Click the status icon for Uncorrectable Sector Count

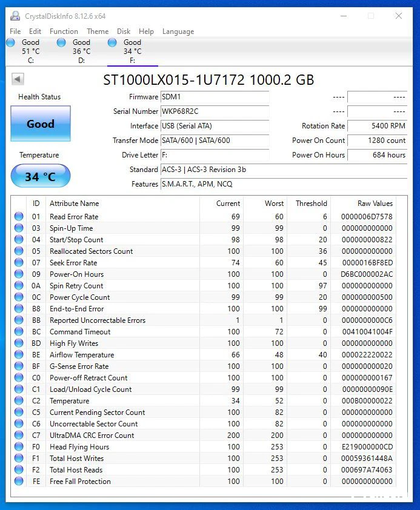[19, 423]
